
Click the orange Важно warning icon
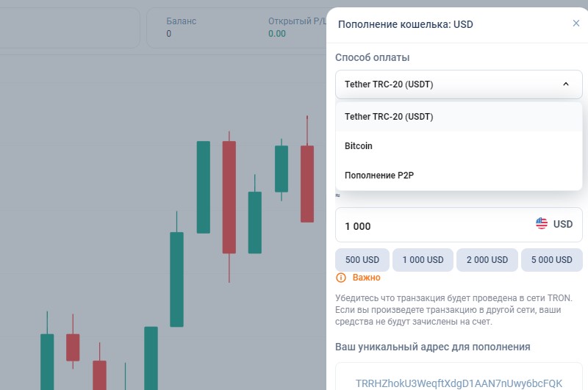[341, 278]
